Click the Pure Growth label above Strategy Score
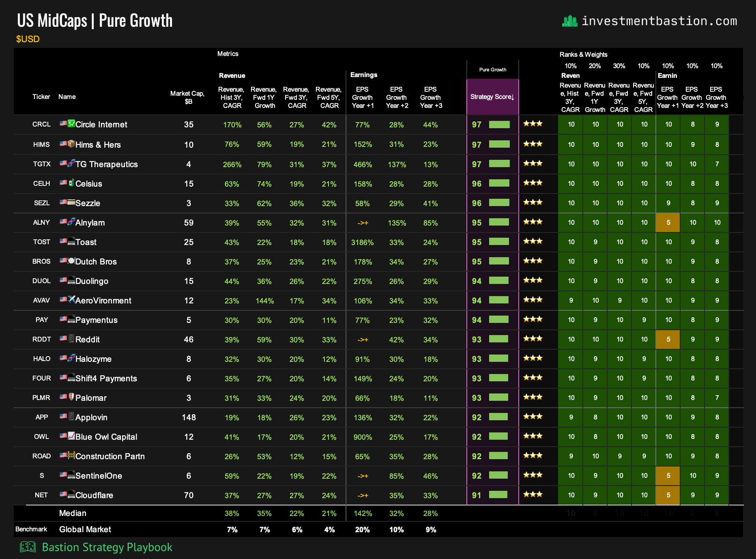Viewport: 756px width, 559px height. (x=492, y=69)
